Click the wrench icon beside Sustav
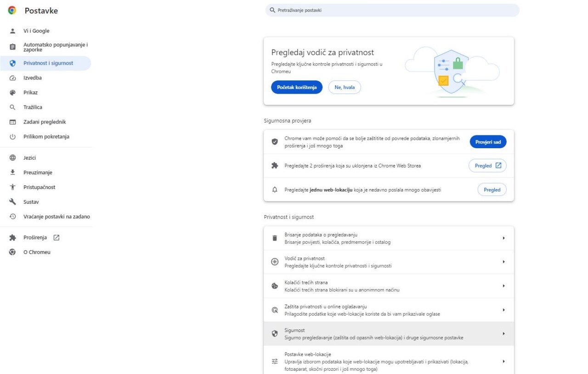This screenshot has width=588, height=374. (x=12, y=201)
